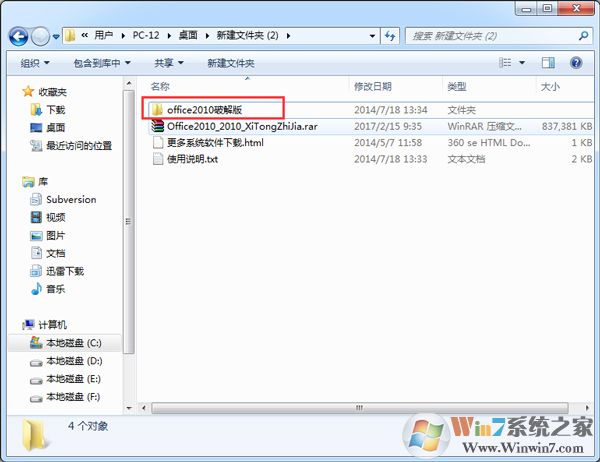Toggle the preview pane icon
This screenshot has width=600, height=462.
(x=548, y=62)
